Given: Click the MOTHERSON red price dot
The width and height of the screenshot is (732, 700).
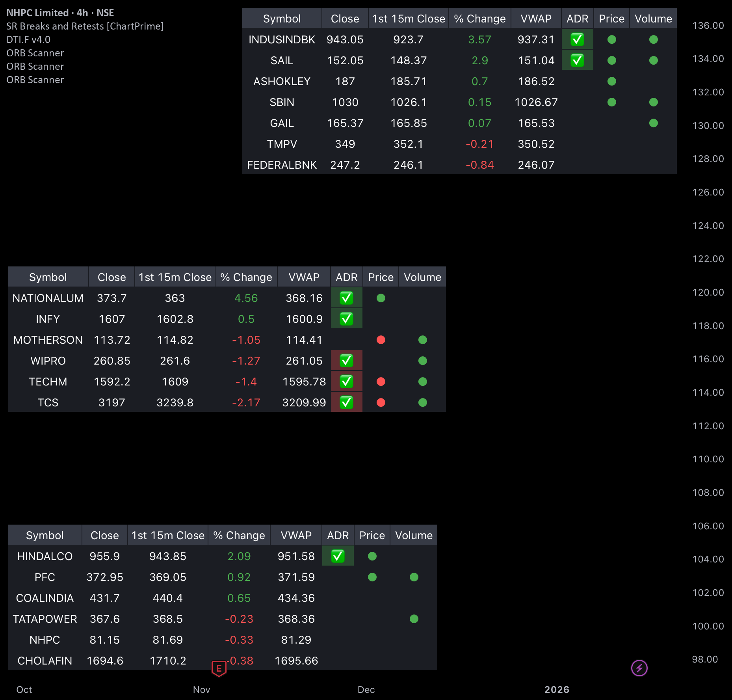Looking at the screenshot, I should tap(381, 340).
